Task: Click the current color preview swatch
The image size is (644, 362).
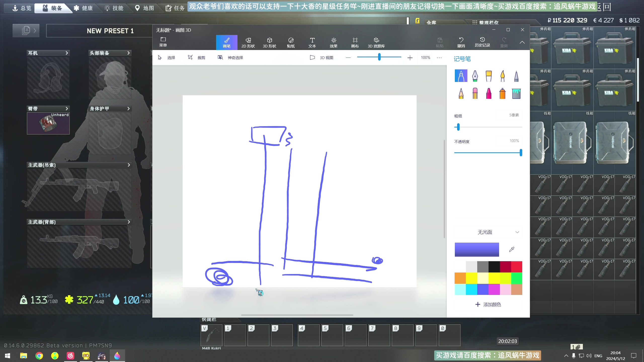Action: [477, 249]
